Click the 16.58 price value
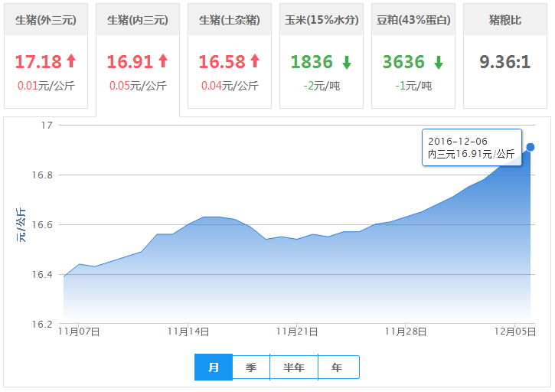 pyautogui.click(x=222, y=62)
